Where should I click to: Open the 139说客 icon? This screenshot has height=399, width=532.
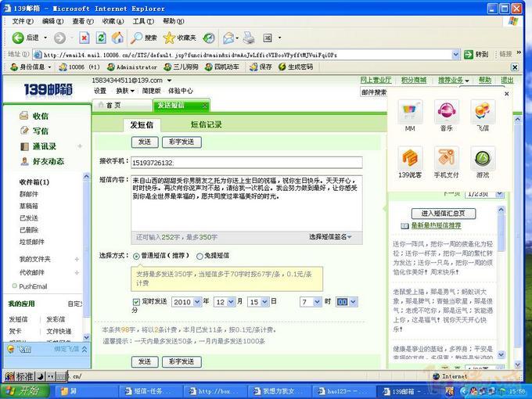tap(410, 158)
